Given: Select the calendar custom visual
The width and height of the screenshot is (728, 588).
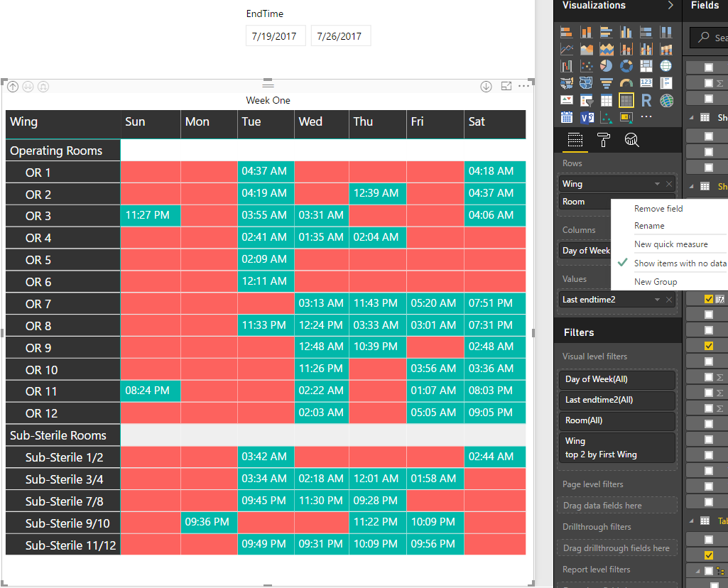Looking at the screenshot, I should (x=566, y=117).
